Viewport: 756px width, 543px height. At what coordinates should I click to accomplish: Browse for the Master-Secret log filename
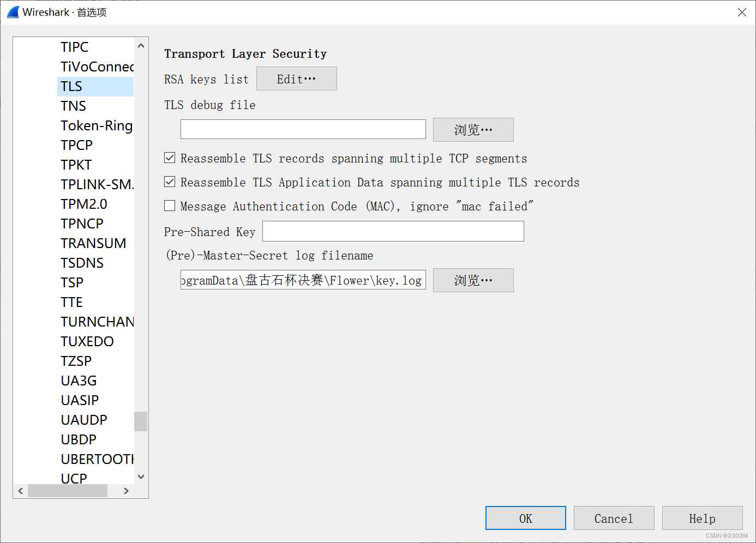tap(473, 280)
